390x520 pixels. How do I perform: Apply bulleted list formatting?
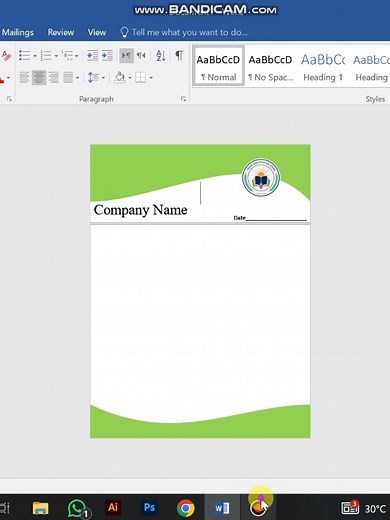pyautogui.click(x=24, y=55)
